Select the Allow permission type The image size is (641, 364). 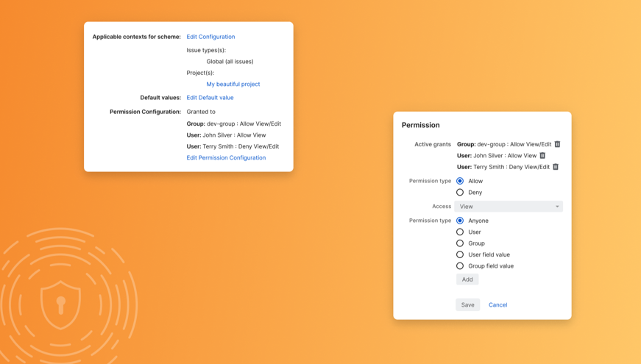pos(460,181)
